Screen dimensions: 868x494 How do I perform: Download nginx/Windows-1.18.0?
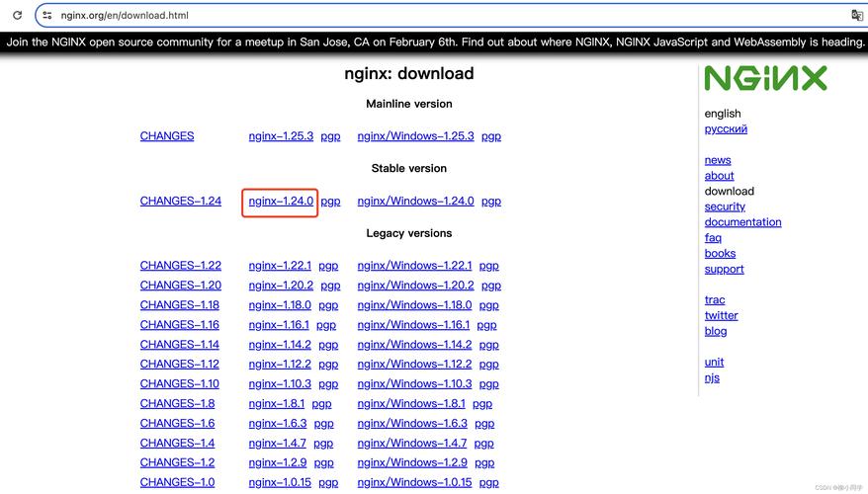point(414,305)
